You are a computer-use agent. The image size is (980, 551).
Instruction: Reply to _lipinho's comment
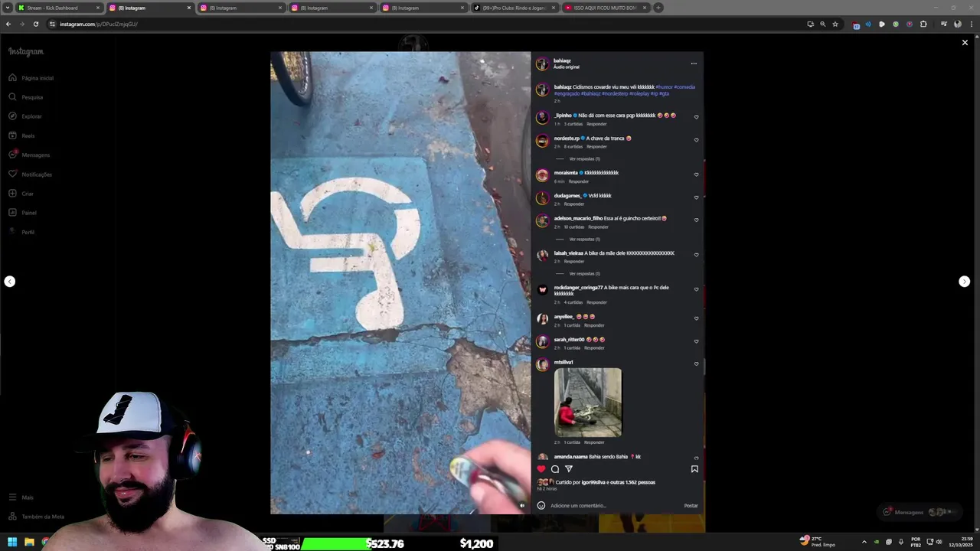tap(596, 124)
